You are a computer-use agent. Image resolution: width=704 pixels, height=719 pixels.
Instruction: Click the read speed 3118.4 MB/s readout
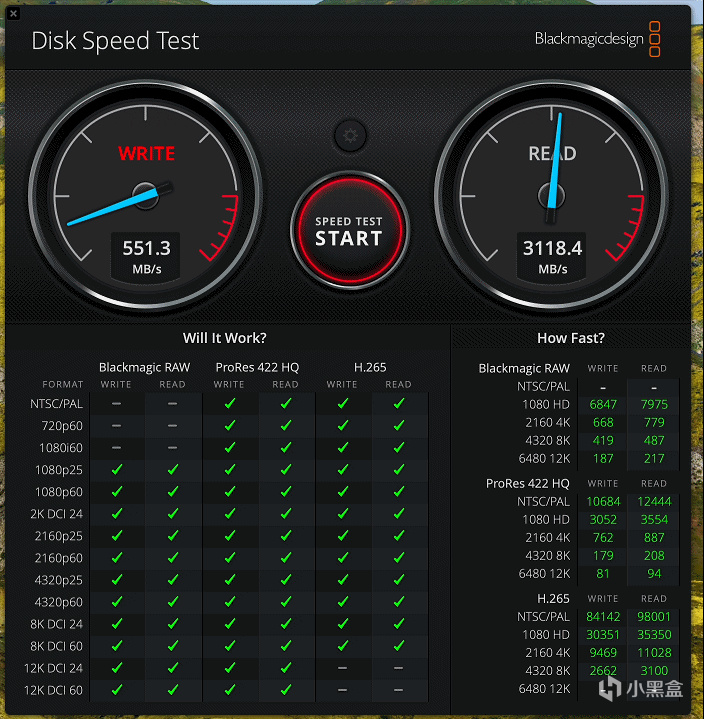(x=552, y=256)
